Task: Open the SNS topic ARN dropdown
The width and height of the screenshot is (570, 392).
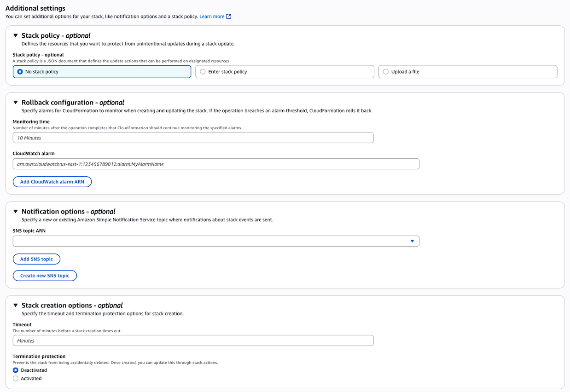Action: (x=216, y=241)
